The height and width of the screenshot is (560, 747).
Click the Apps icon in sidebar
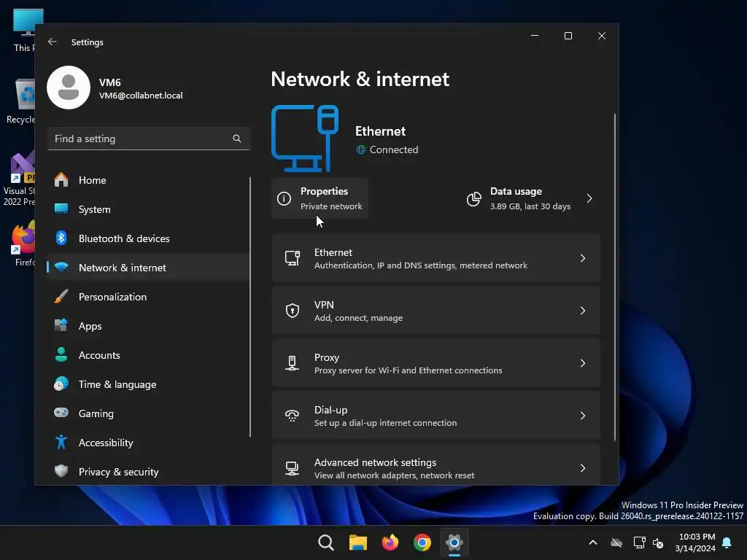[x=61, y=326]
